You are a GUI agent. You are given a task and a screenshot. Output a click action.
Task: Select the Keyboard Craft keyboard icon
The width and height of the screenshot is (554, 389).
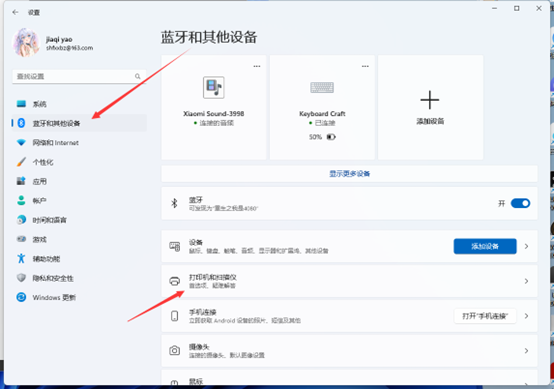pos(322,87)
